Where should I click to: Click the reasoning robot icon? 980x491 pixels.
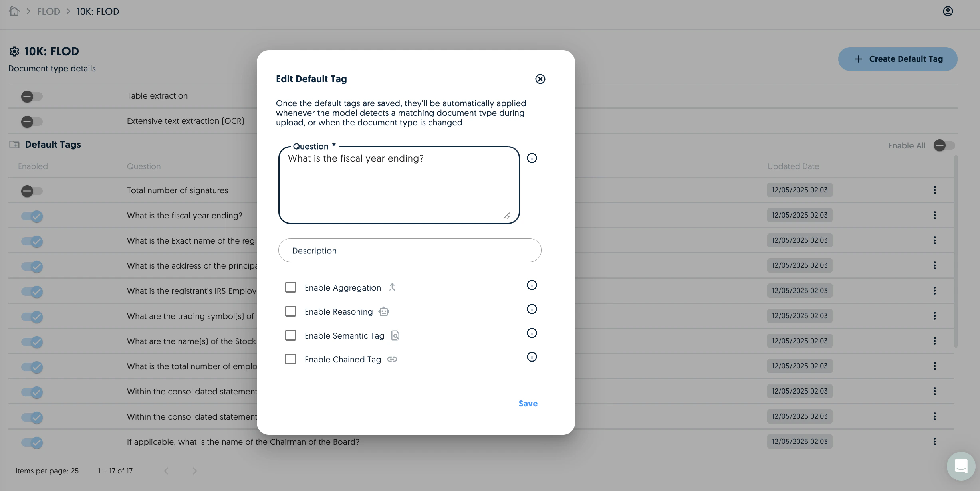[x=384, y=311]
